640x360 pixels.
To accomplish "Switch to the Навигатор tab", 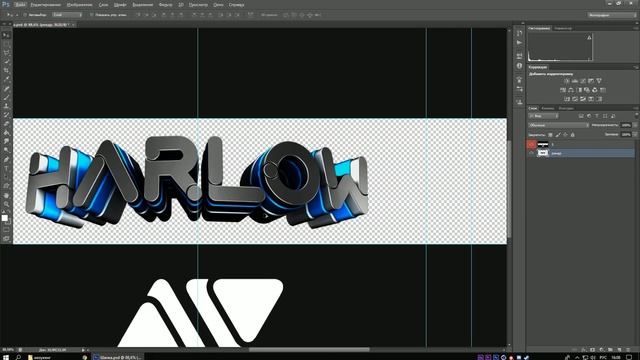I will pos(563,28).
